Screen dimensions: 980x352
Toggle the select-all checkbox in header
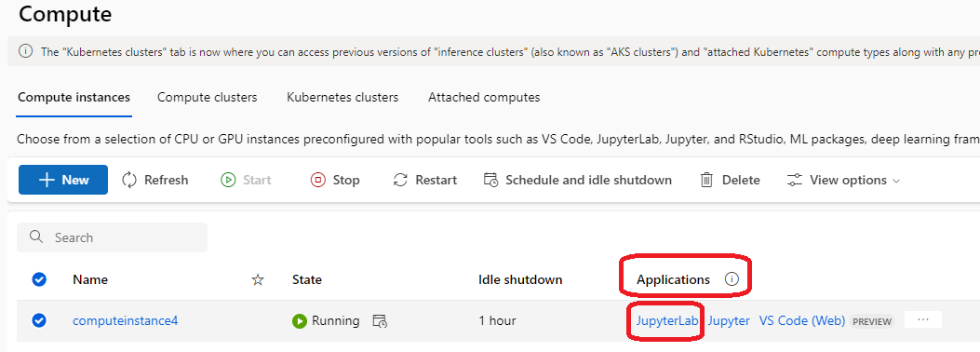click(39, 279)
